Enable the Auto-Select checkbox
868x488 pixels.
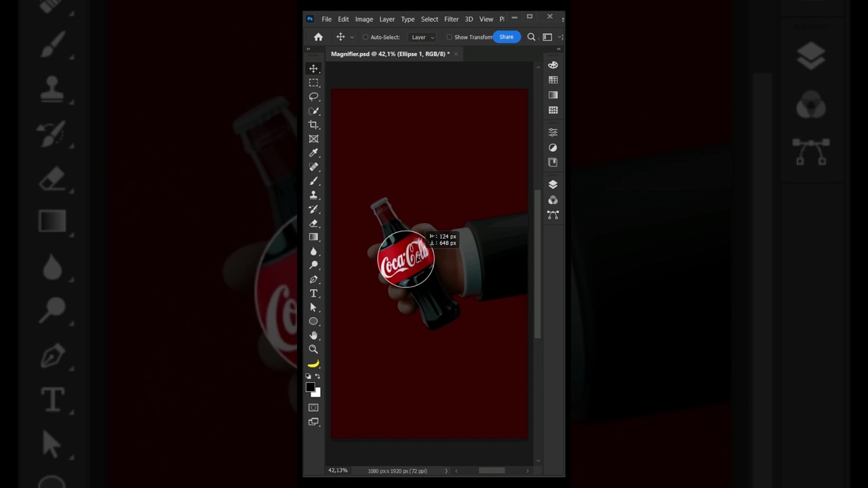click(x=365, y=37)
